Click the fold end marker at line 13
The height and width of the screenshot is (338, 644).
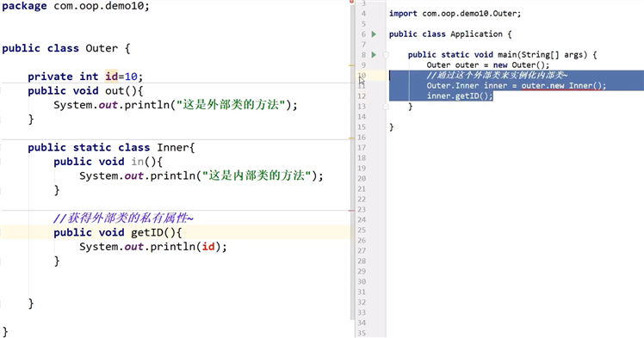(386, 107)
